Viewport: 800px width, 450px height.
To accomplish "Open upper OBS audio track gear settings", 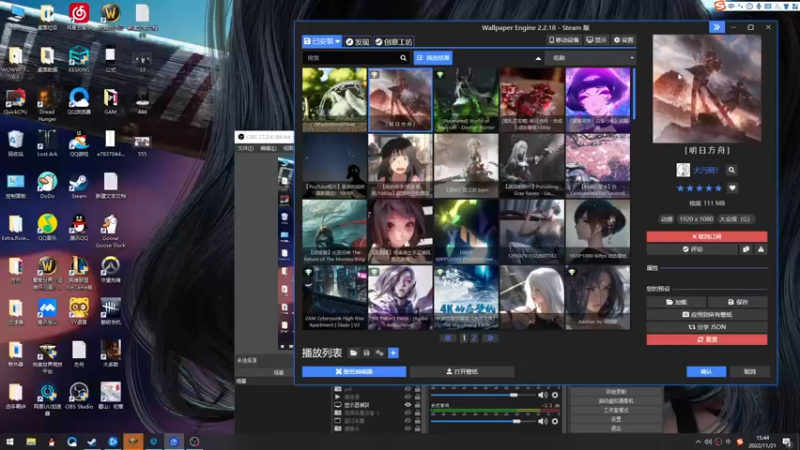I will [x=555, y=395].
